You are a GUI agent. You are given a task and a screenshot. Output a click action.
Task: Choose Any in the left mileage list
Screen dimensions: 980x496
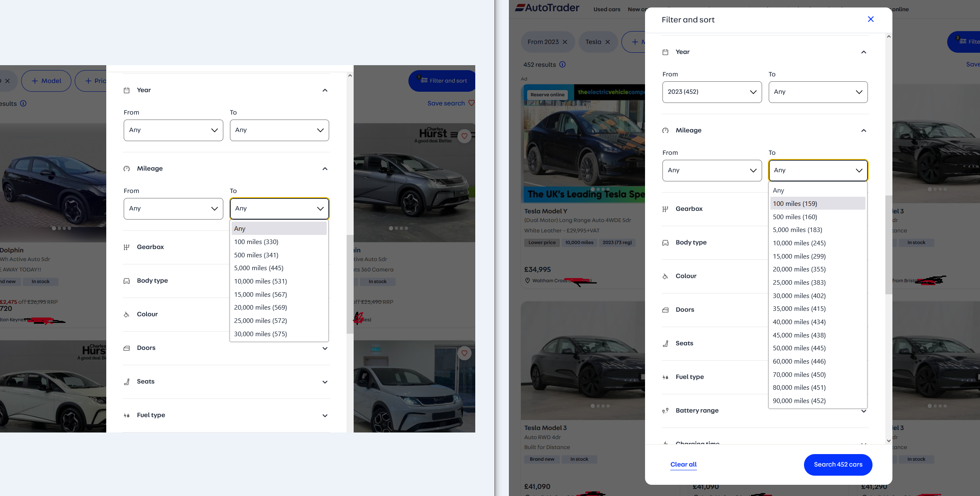point(279,228)
